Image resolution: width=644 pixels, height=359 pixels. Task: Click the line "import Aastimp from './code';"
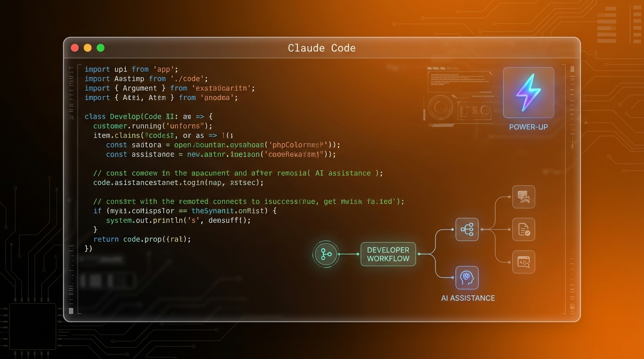tap(146, 79)
